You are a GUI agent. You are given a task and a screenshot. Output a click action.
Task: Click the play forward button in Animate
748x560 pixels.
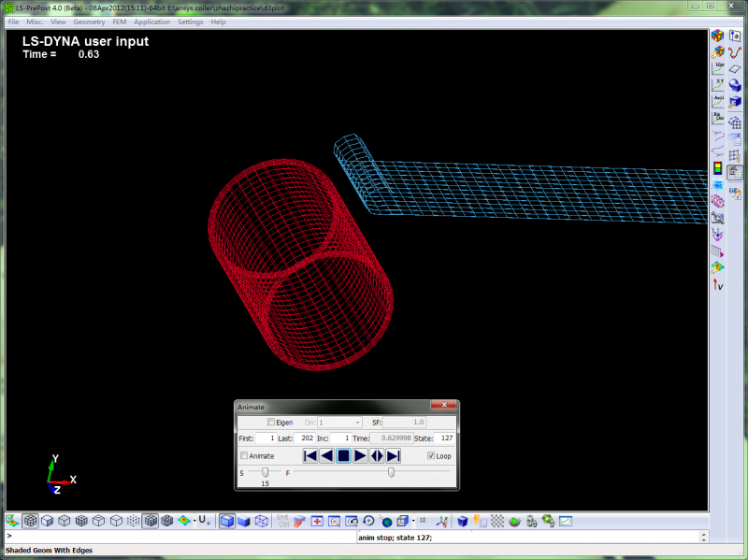[361, 455]
